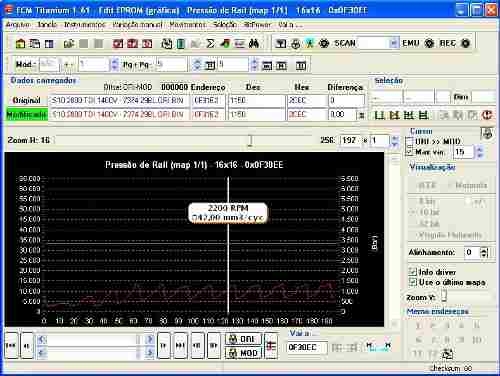Click the MOD button below the graph
This screenshot has width=500, height=376.
tap(243, 353)
